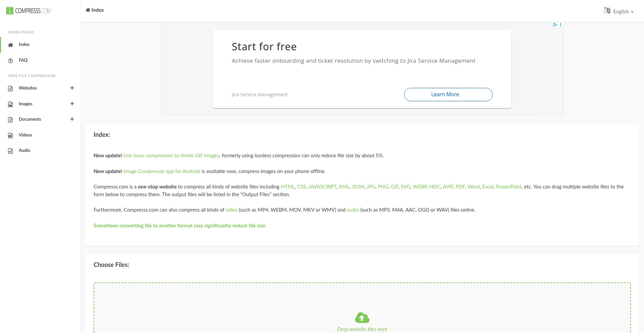644x333 pixels.
Task: Expand the Images submenu plus sign
Action: click(x=72, y=104)
